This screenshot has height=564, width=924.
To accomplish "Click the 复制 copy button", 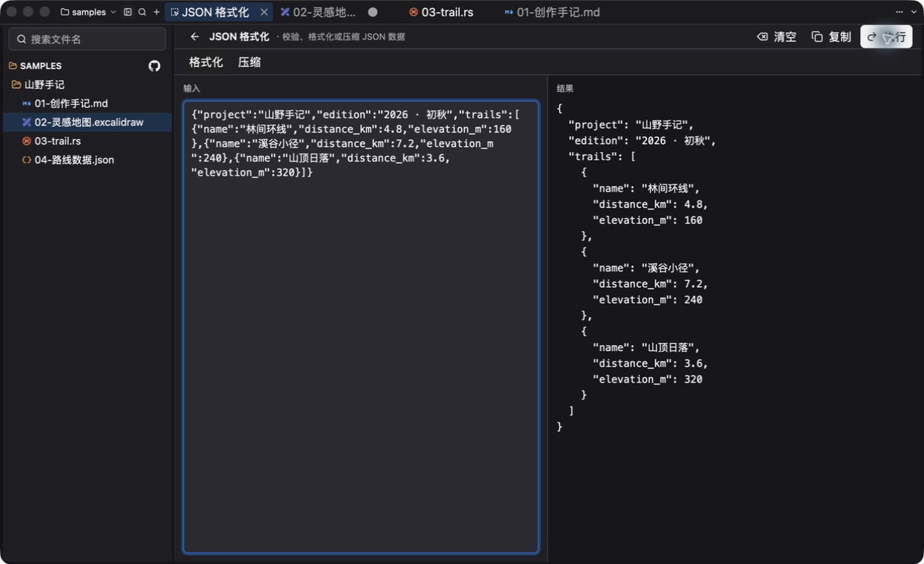I will tap(832, 37).
